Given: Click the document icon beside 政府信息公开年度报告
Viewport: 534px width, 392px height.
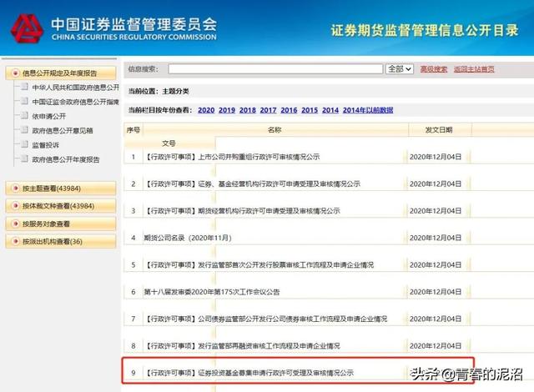Looking at the screenshot, I should click(x=25, y=158).
